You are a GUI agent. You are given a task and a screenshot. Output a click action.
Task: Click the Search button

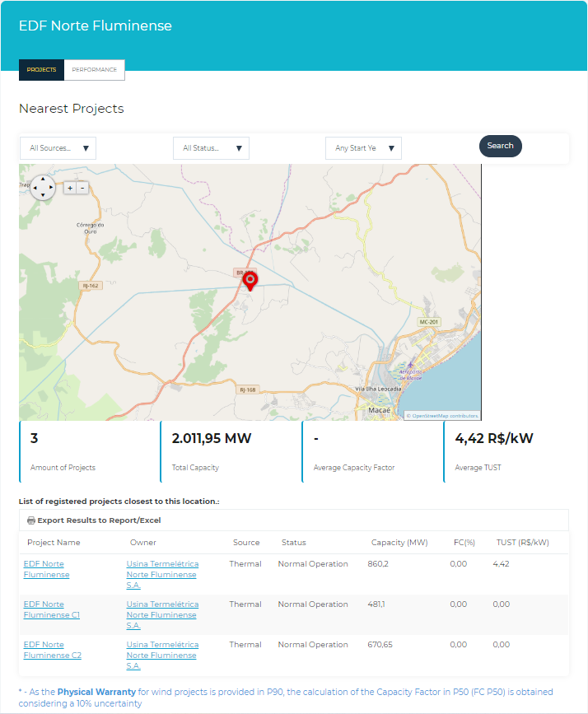click(501, 146)
